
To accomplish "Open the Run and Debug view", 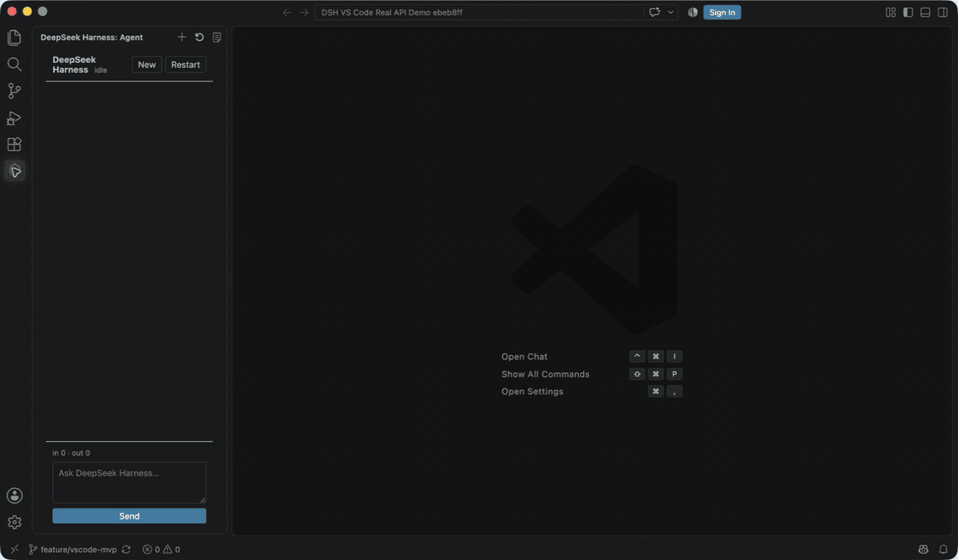I will 14,118.
